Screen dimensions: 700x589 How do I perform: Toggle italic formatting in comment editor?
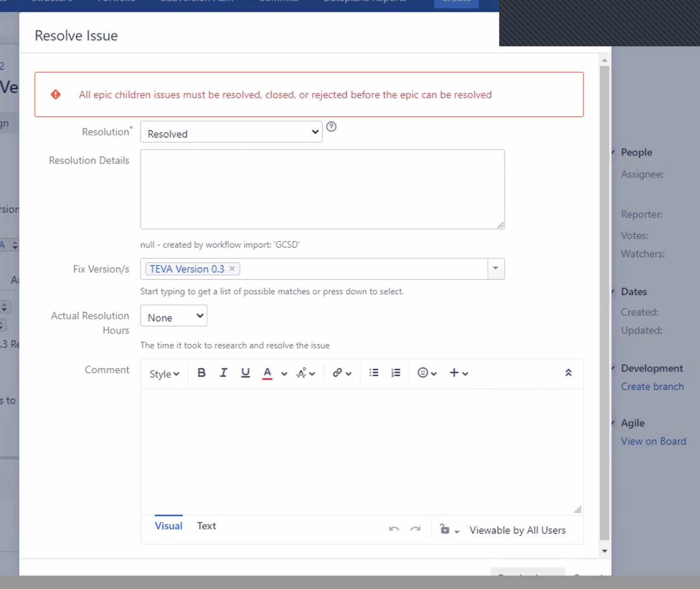click(223, 373)
